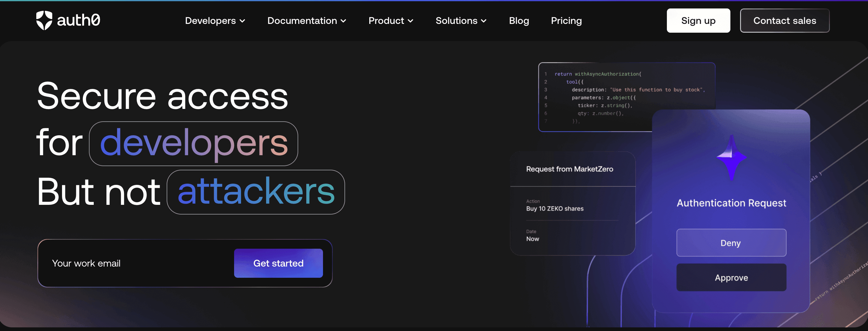Click the Approve button
Viewport: 868px width, 331px height.
pos(731,277)
